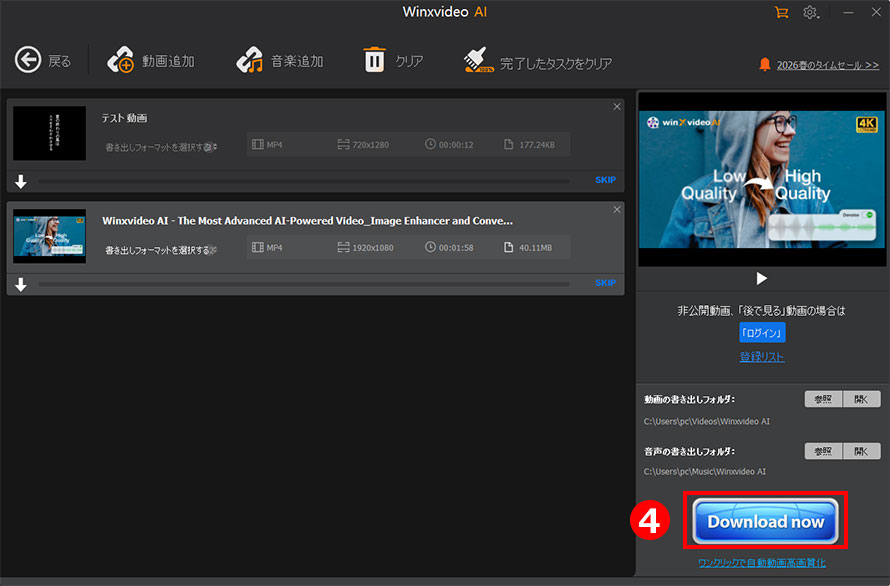Open the shopping cart icon
The image size is (890, 586).
click(x=782, y=12)
